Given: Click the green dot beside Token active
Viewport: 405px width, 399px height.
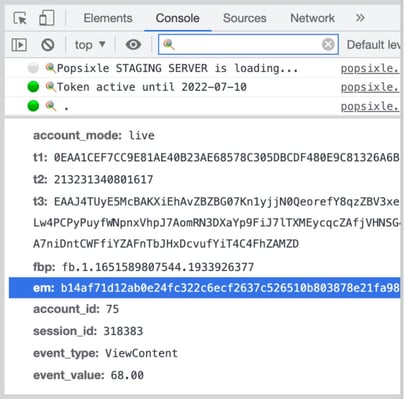Looking at the screenshot, I should pos(33,87).
